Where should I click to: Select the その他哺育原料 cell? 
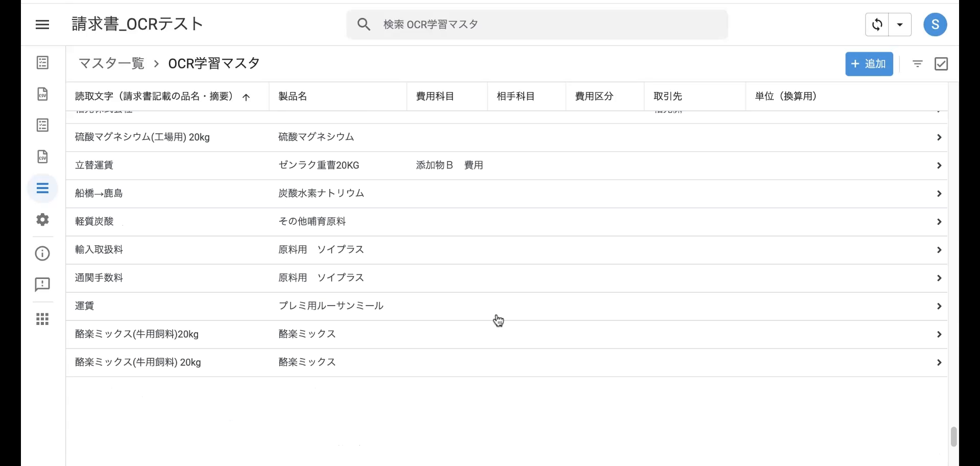[x=312, y=221]
